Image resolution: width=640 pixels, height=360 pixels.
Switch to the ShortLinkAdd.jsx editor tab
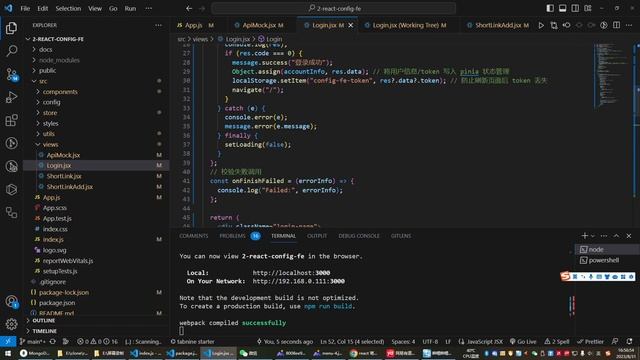[x=498, y=25]
